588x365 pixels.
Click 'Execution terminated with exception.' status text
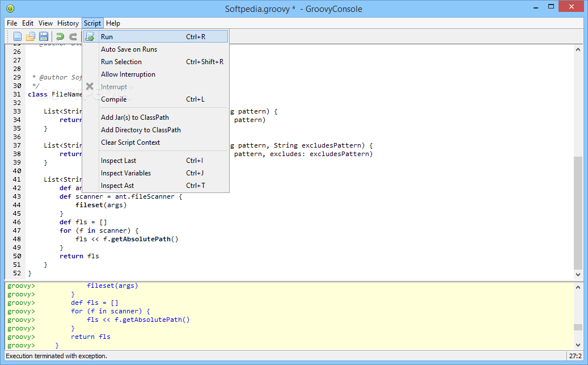point(56,356)
